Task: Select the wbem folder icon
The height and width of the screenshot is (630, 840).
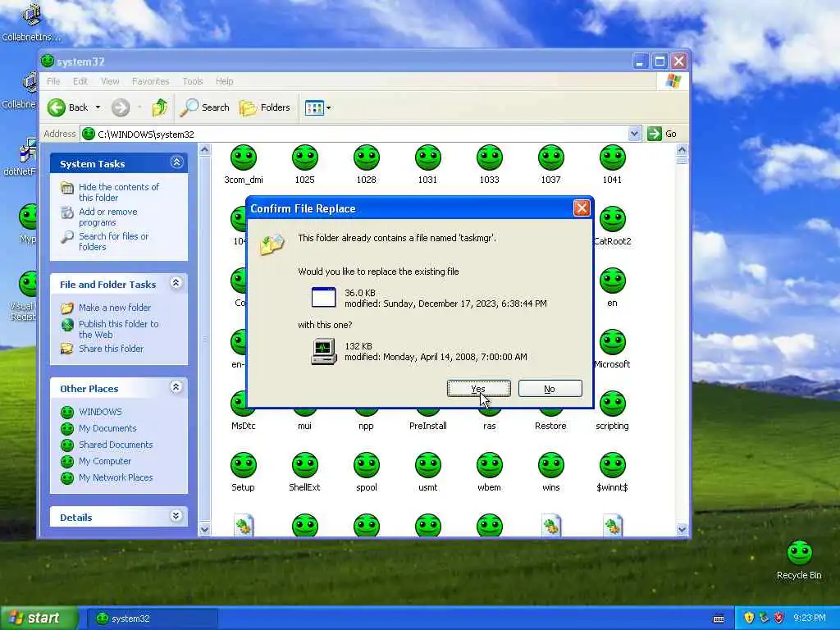Action: click(489, 466)
